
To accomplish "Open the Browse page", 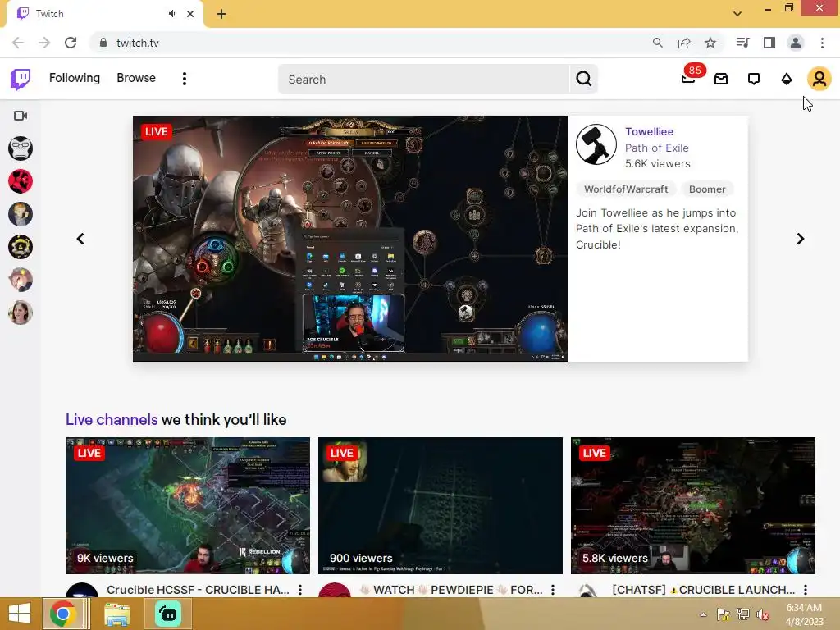I will [x=136, y=78].
